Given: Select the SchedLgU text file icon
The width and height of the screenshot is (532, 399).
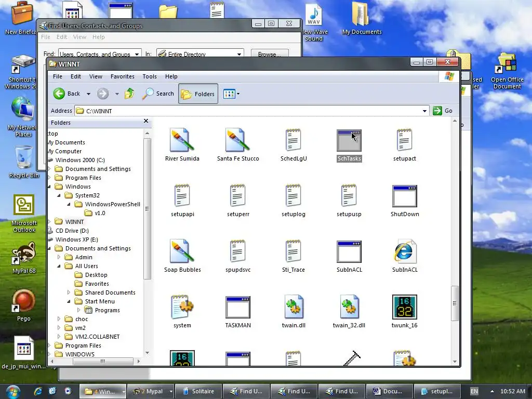Looking at the screenshot, I should pos(294,140).
